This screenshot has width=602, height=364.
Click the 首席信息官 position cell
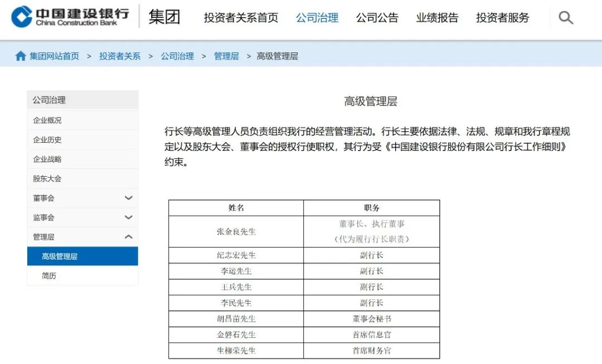pyautogui.click(x=372, y=335)
